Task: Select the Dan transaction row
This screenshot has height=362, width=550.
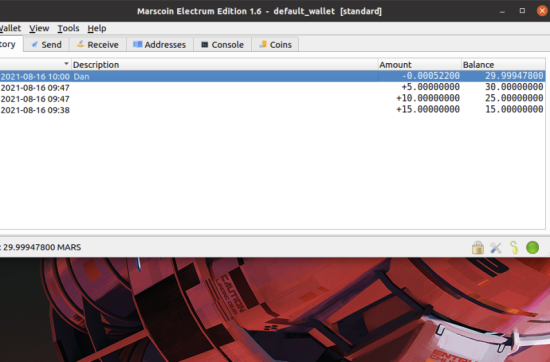Action: tap(272, 76)
